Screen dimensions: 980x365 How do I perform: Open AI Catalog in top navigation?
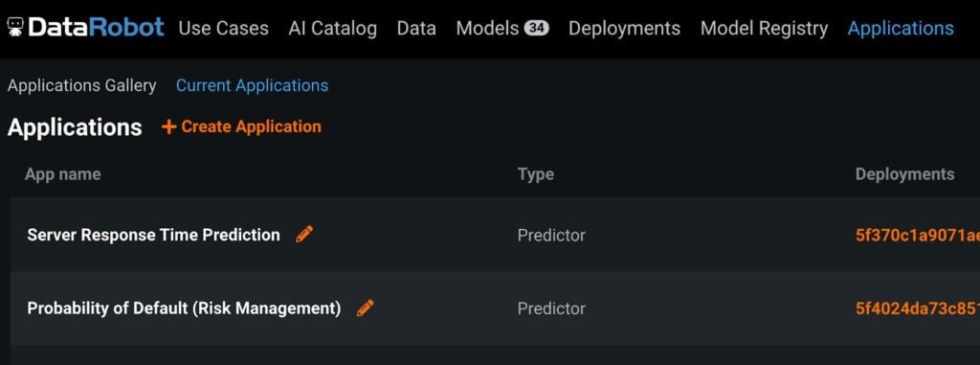[x=332, y=28]
